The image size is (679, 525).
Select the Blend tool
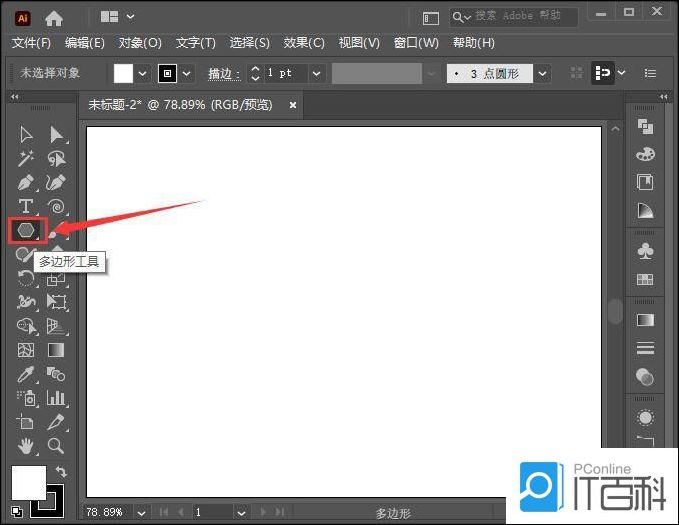pyautogui.click(x=56, y=374)
